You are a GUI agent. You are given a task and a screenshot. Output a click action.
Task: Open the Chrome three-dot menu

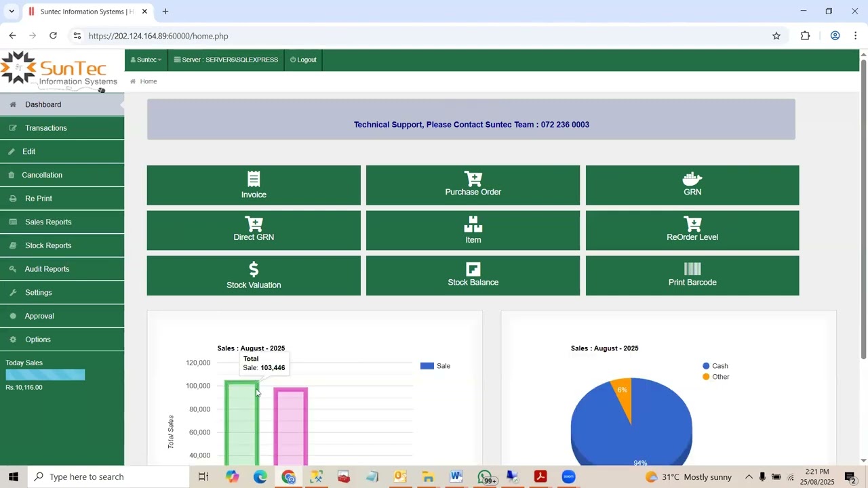pyautogui.click(x=856, y=36)
